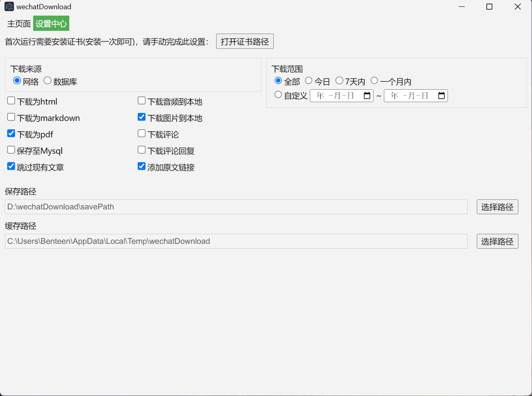Choose path for 保存路径
This screenshot has height=396, width=532.
498,207
